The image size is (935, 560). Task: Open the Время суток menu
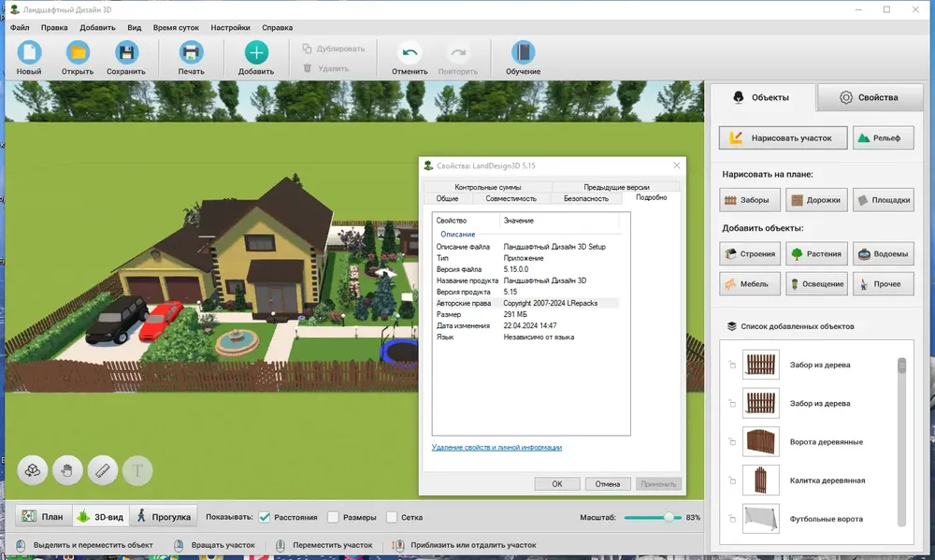coord(176,27)
